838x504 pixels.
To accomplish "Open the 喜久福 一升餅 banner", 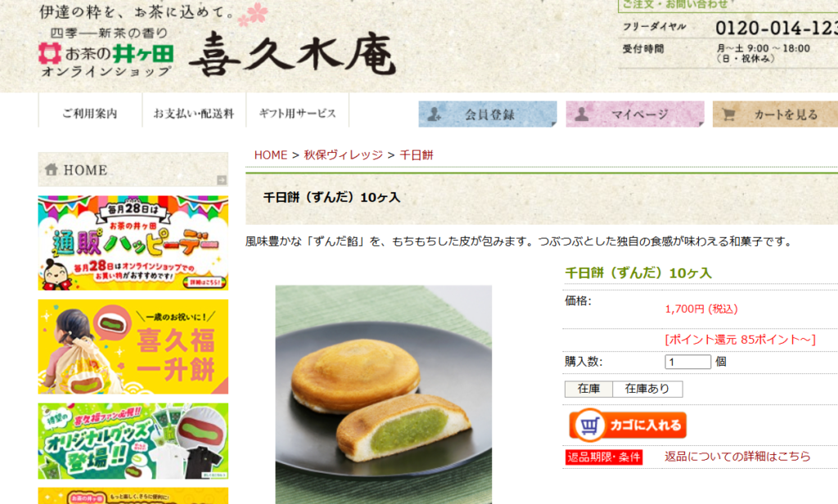I will (x=133, y=346).
